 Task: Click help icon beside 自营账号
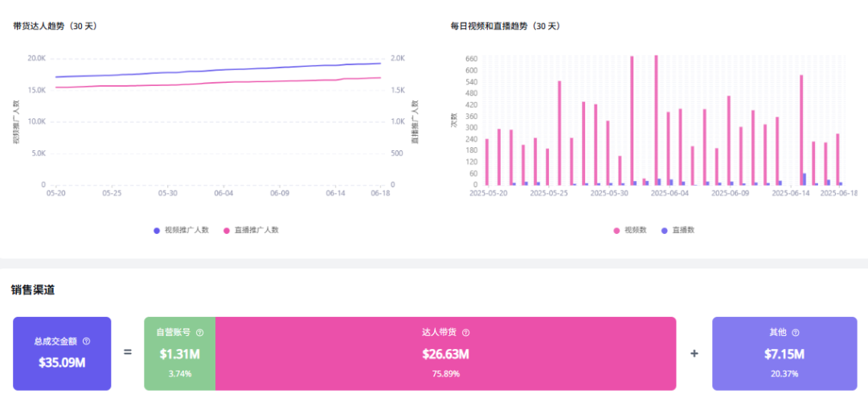pos(199,332)
